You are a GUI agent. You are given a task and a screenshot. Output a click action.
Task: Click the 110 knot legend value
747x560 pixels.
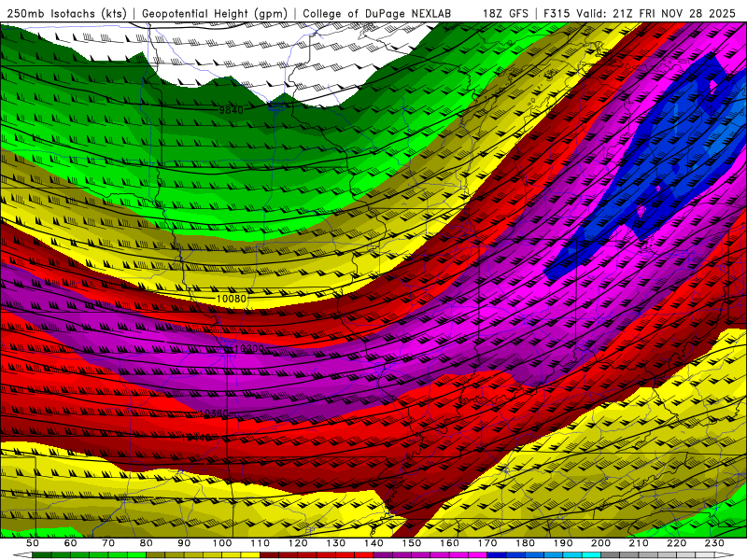(x=260, y=543)
